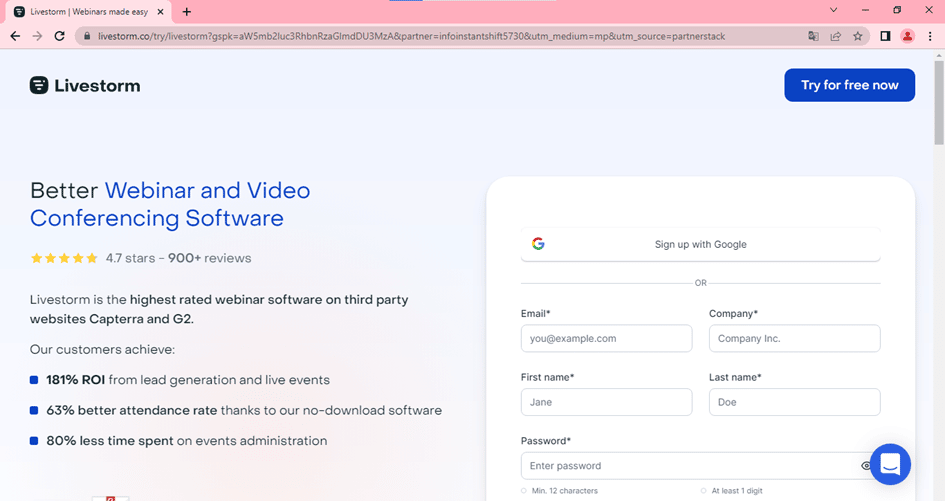Click the Livestorm logo

(85, 86)
